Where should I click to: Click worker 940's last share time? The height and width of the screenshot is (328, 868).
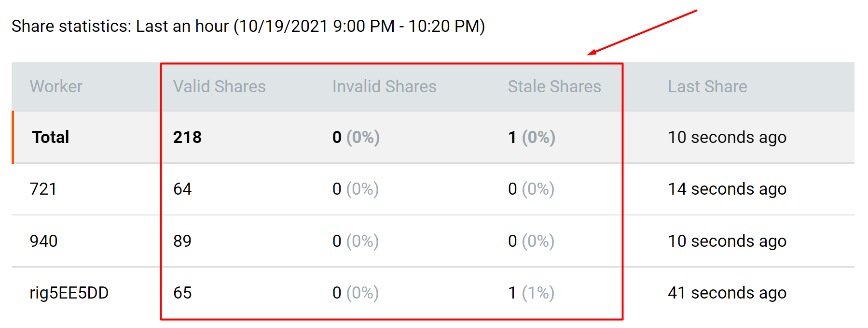pyautogui.click(x=727, y=241)
